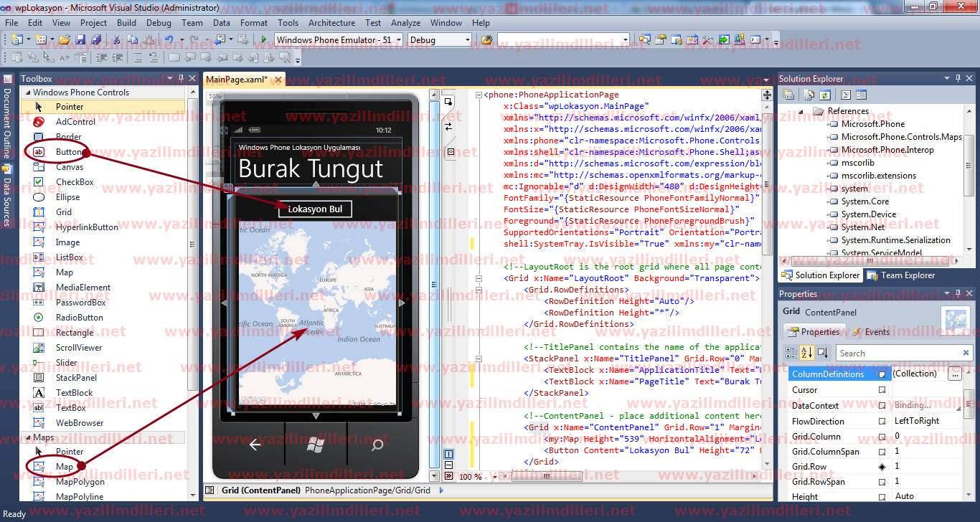The width and height of the screenshot is (980, 522).
Task: Click the Save All toolbar icon
Action: click(96, 40)
